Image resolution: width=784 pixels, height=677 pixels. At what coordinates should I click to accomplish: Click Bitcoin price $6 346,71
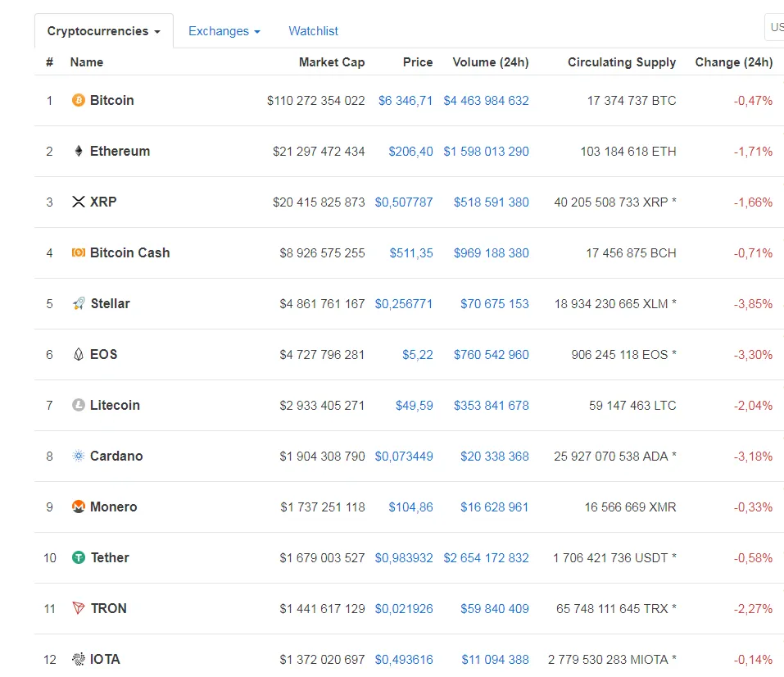tap(406, 101)
